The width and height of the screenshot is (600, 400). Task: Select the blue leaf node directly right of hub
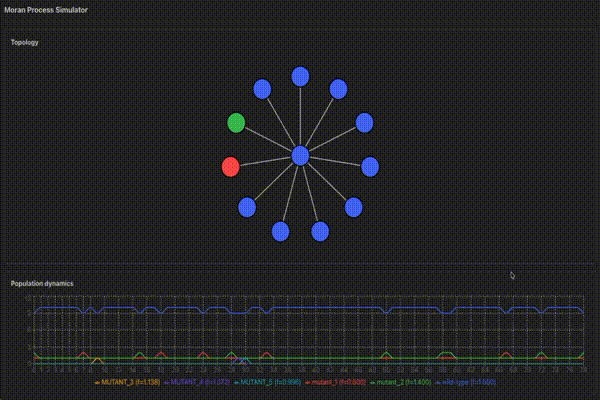point(370,167)
